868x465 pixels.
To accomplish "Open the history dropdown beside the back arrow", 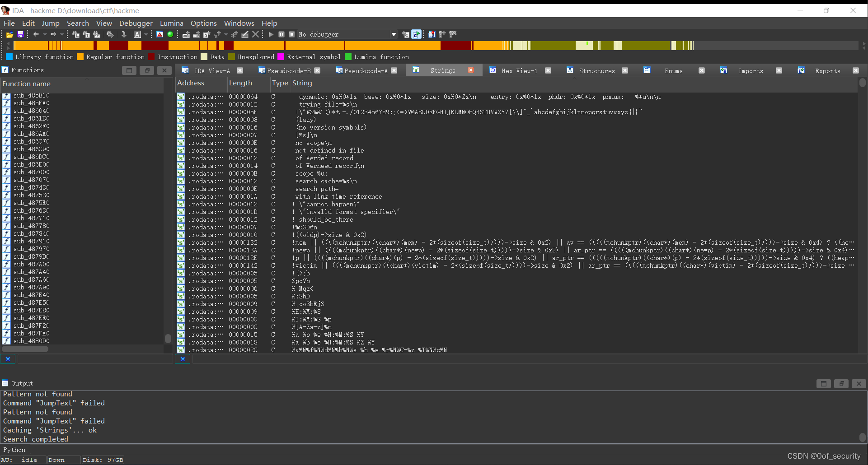I will tap(44, 34).
